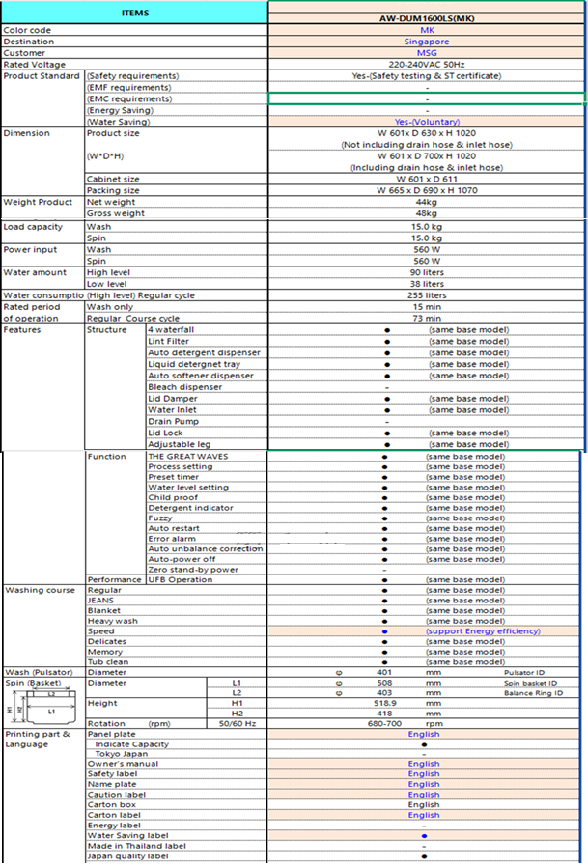Click the "W 601 x D 611" cabinet size
The image size is (588, 868).
[x=427, y=179]
